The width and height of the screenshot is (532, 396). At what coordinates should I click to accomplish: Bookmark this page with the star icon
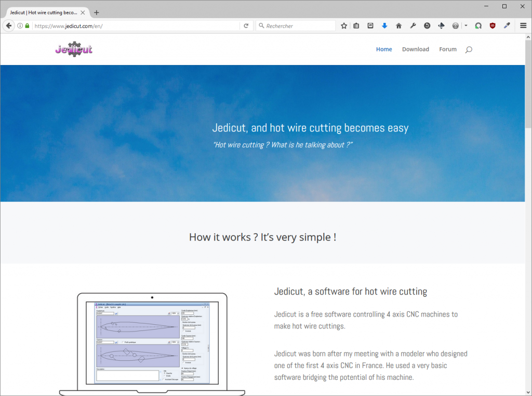[x=344, y=26]
